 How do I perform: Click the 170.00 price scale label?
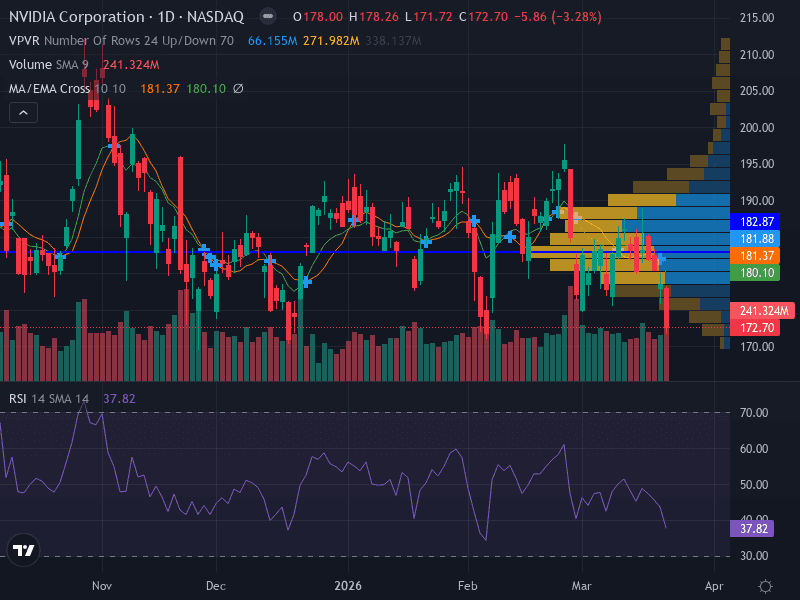757,347
